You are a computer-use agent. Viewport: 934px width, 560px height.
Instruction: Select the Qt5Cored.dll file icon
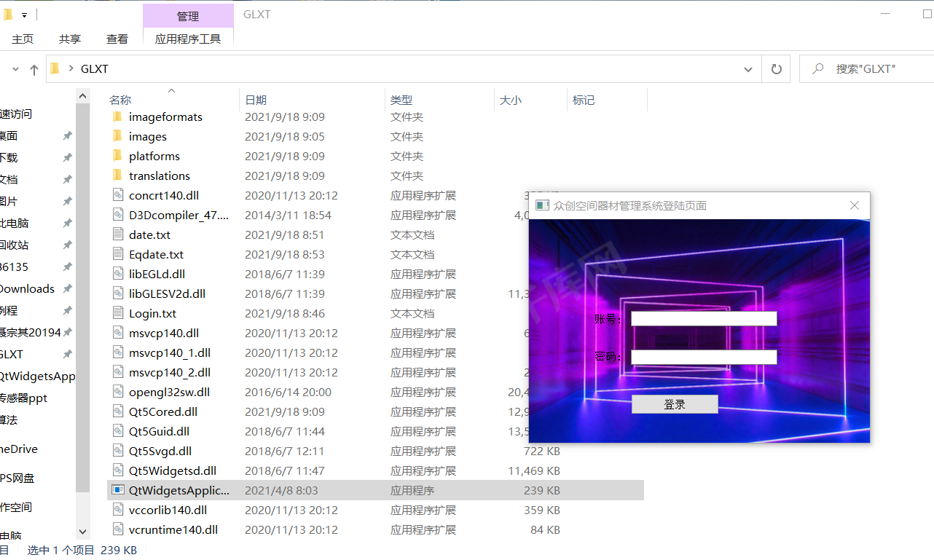click(x=118, y=411)
